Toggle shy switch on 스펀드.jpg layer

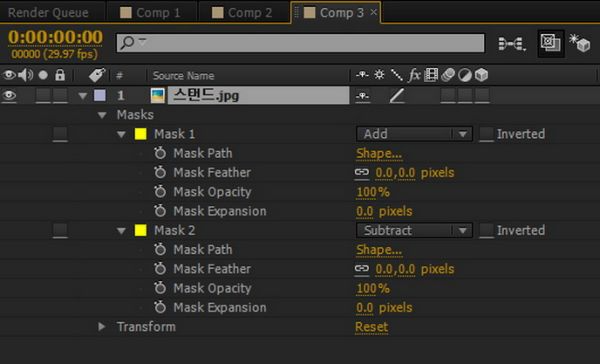362,96
